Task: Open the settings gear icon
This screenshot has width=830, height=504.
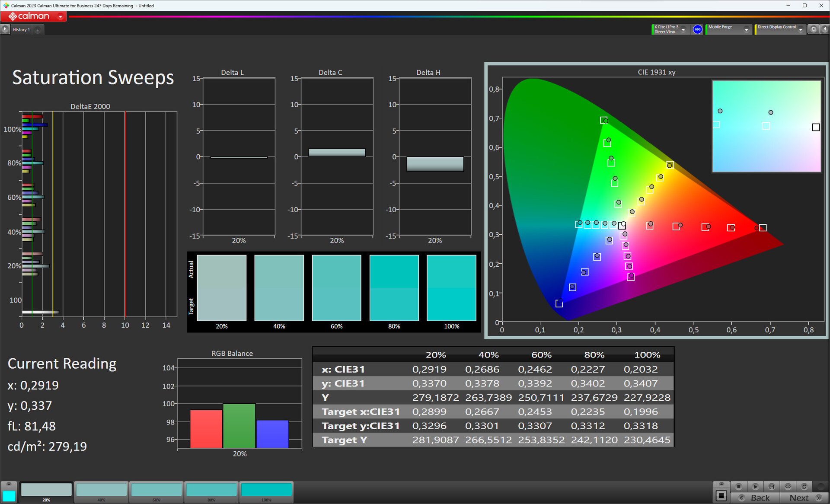Action: point(814,29)
